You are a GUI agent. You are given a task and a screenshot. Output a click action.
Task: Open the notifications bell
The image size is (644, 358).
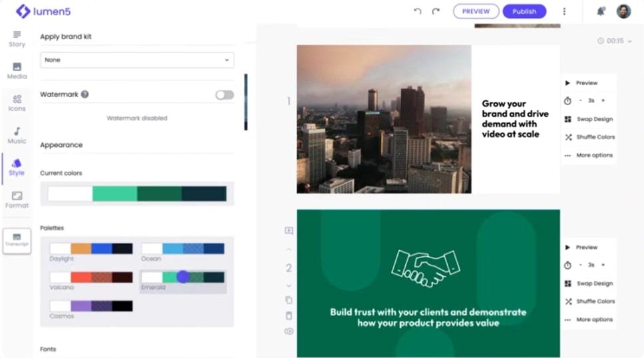click(x=601, y=11)
